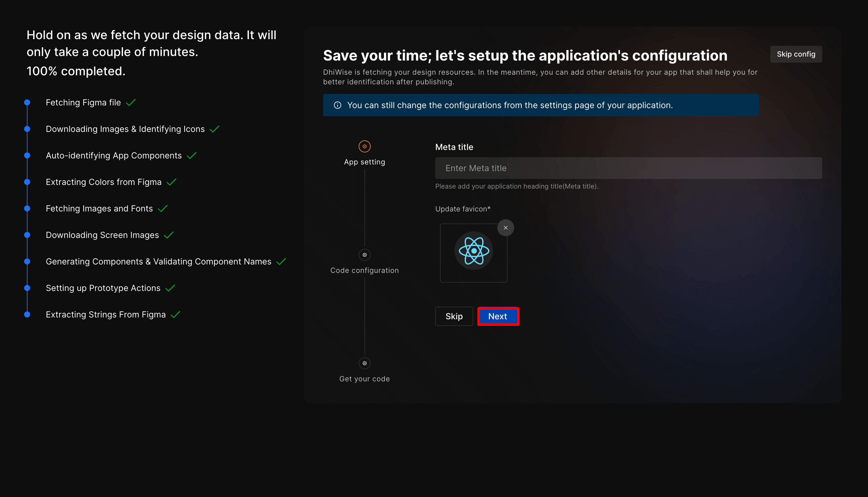Click the Auto-identifying App Components item
Image resolution: width=868 pixels, height=497 pixels.
coord(114,155)
